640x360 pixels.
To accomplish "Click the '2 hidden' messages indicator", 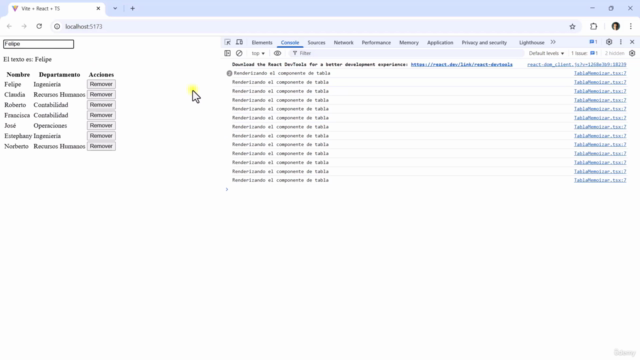I will coord(614,53).
